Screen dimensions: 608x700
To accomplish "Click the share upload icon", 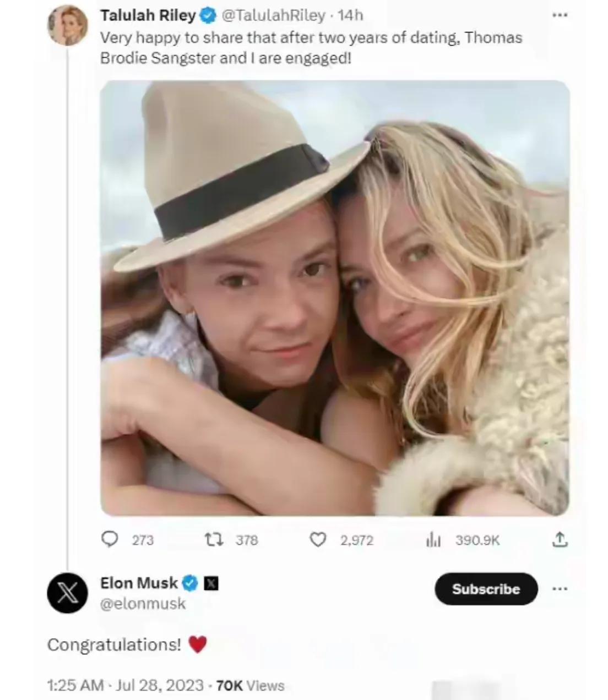I will coord(560,540).
